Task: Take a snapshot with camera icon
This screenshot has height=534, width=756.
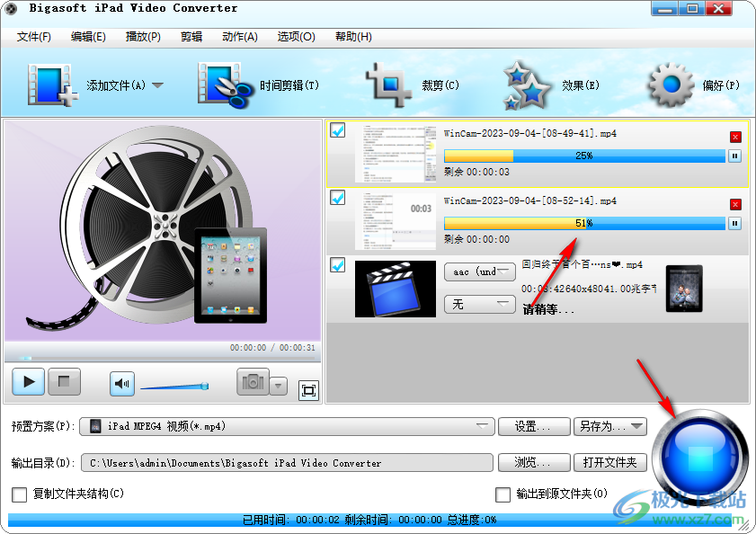Action: 253,382
